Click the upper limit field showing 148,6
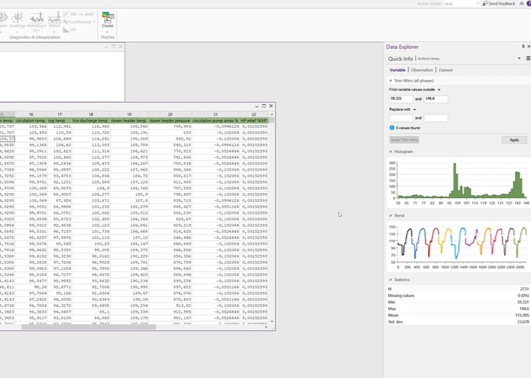 coord(436,99)
